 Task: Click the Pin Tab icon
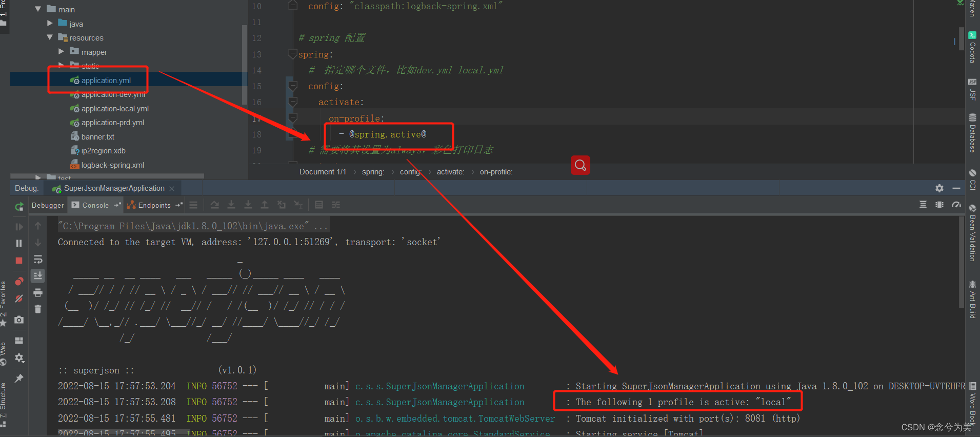19,379
